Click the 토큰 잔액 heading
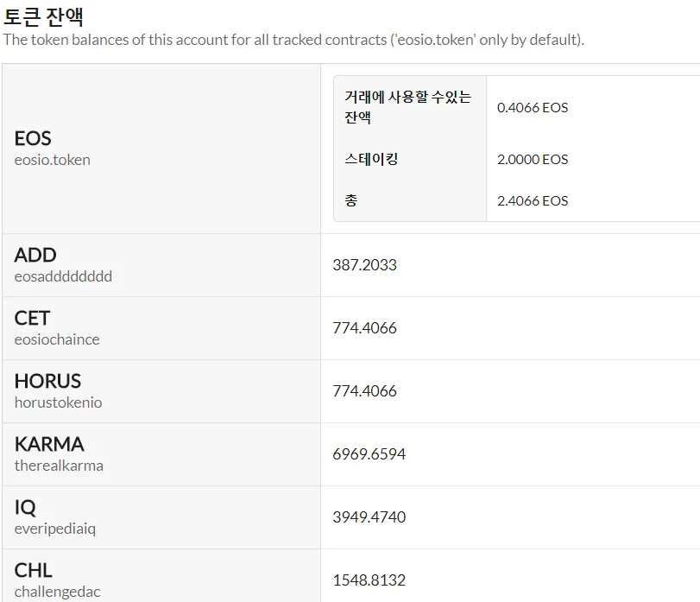This screenshot has height=602, width=700. pyautogui.click(x=43, y=17)
